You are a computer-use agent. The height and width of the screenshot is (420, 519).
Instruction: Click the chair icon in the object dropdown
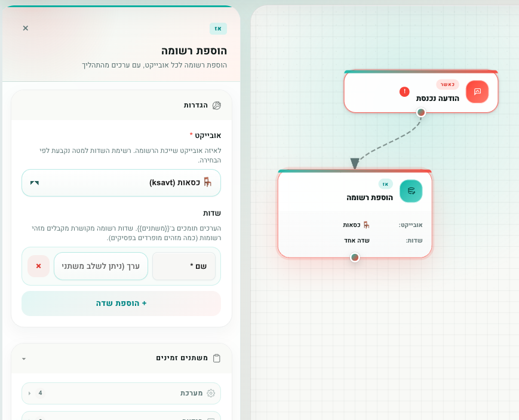[207, 182]
